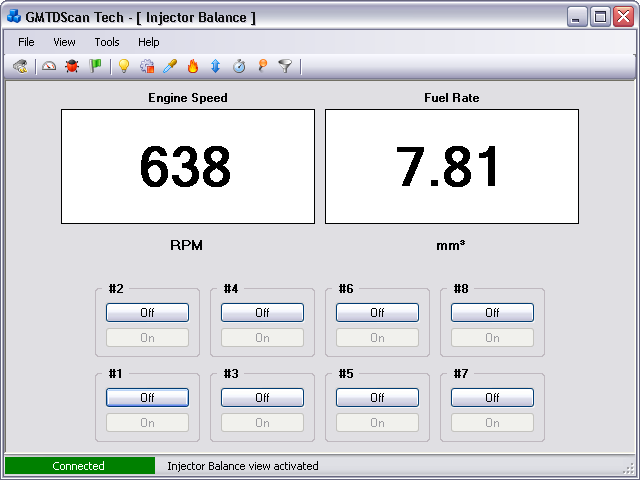Click the Engine Speed 638 readout

[188, 167]
